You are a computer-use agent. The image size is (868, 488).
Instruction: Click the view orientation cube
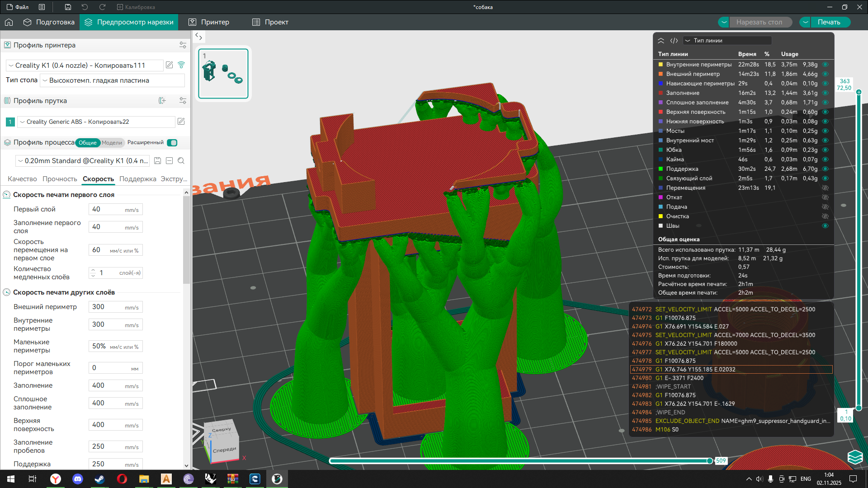point(221,442)
